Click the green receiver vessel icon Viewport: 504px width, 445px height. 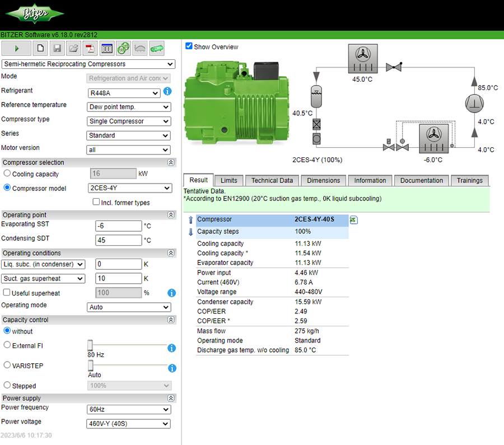coord(157,49)
